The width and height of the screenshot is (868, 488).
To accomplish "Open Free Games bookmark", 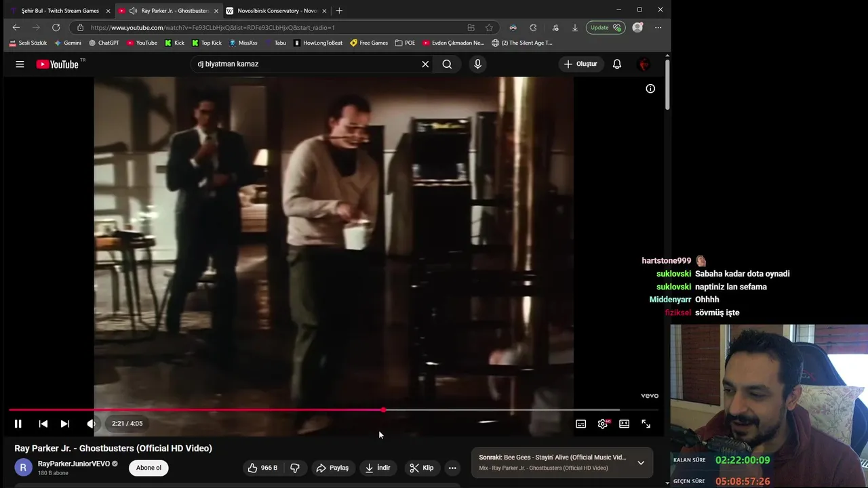I will (x=369, y=43).
